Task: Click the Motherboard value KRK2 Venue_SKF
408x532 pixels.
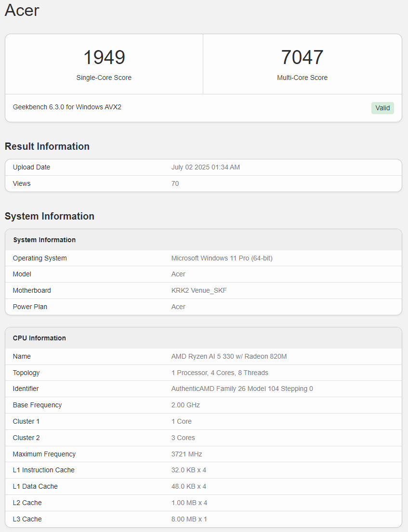Action: 199,290
